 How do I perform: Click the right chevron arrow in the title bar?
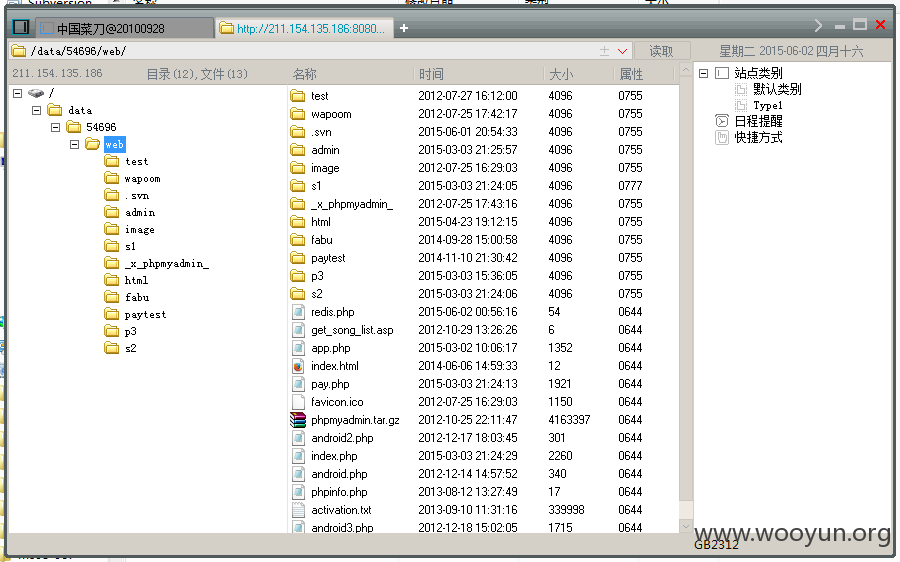tap(818, 26)
